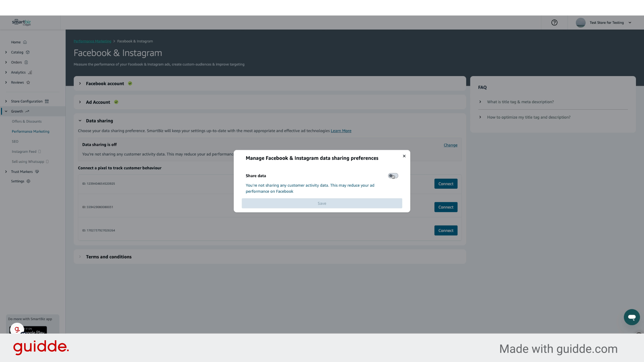Open Performance Marketing in sidebar
The height and width of the screenshot is (362, 644).
coord(31,131)
